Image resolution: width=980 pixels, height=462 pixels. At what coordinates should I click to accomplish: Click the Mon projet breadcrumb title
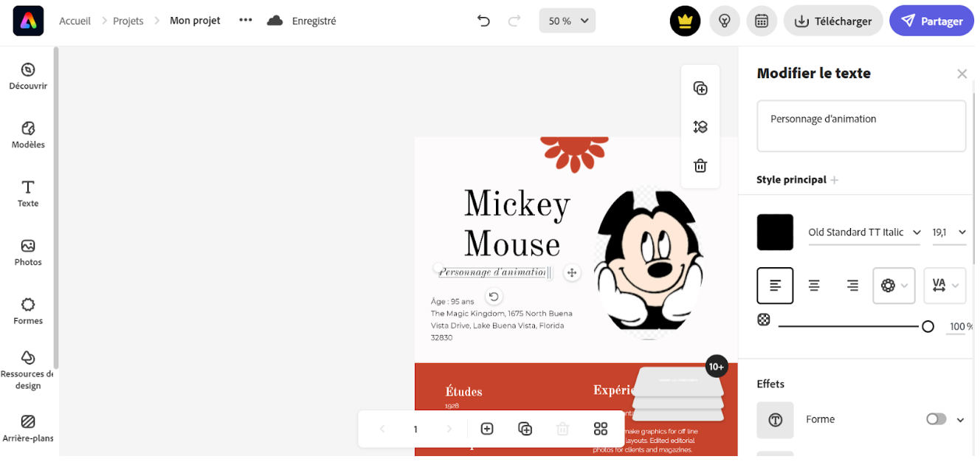click(x=195, y=21)
